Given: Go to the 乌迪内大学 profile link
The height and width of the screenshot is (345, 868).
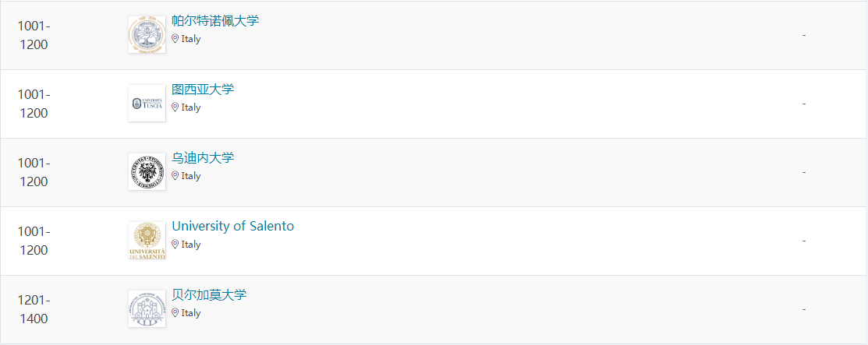Looking at the screenshot, I should tap(203, 158).
